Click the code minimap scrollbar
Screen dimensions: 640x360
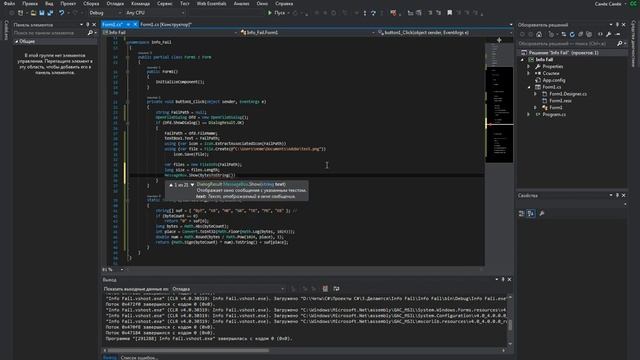click(499, 104)
